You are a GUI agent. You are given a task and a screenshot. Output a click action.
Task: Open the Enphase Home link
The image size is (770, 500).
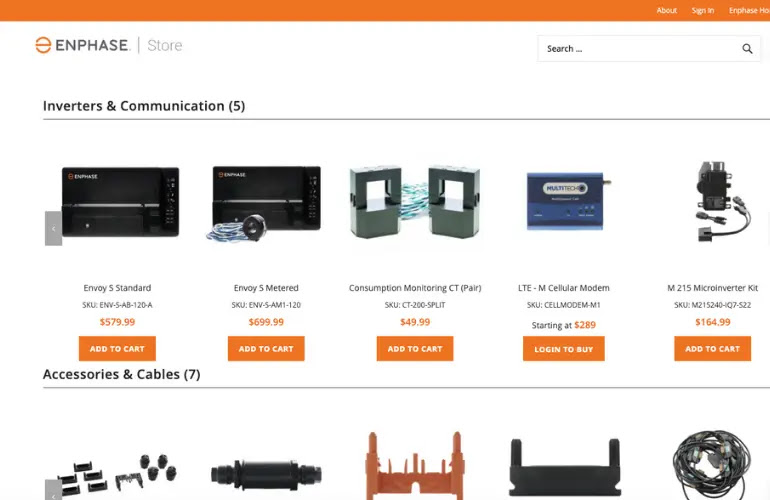point(749,10)
